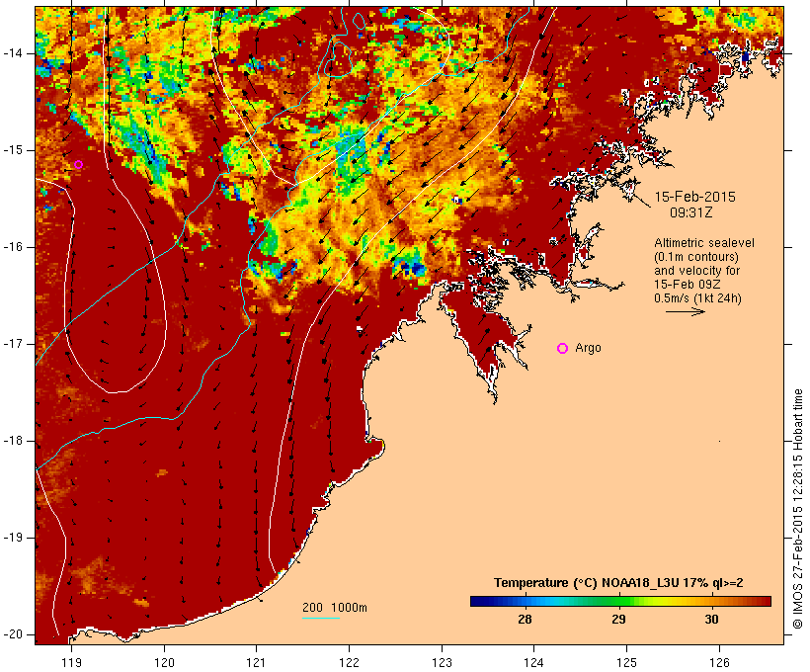Click the '(0.1m contours)' caption line
810x672 pixels.
(x=696, y=257)
